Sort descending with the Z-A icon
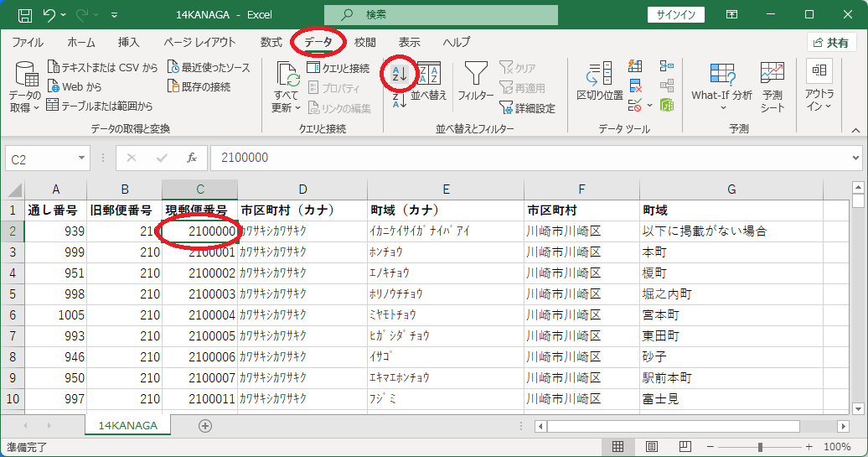 coord(399,101)
